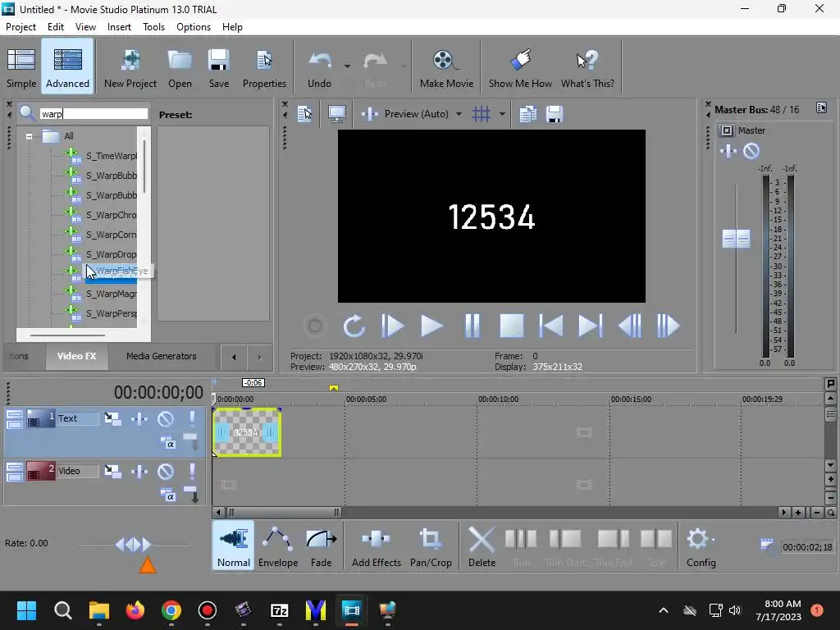Go to the start of the project

550,326
